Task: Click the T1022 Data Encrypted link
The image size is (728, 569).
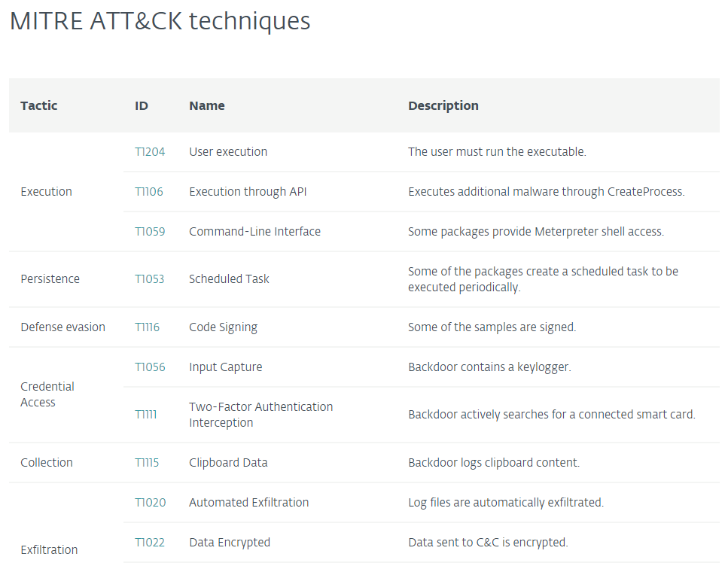Action: [x=150, y=543]
